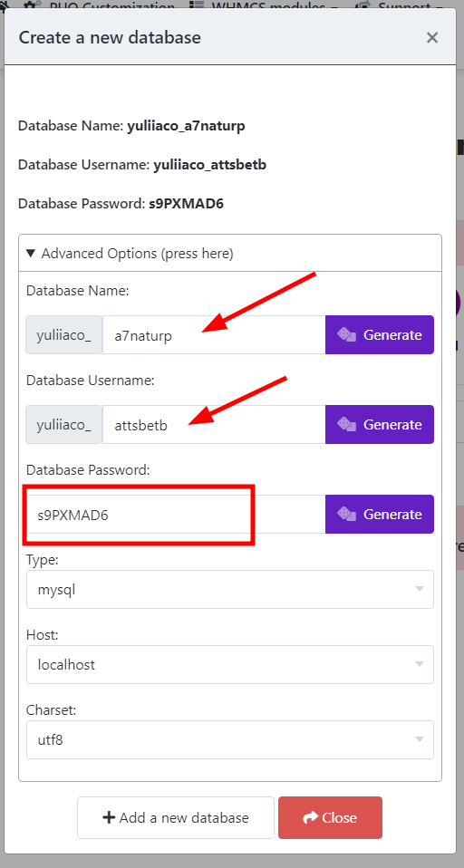Click the Database Username field containing attsbetb

coord(214,425)
